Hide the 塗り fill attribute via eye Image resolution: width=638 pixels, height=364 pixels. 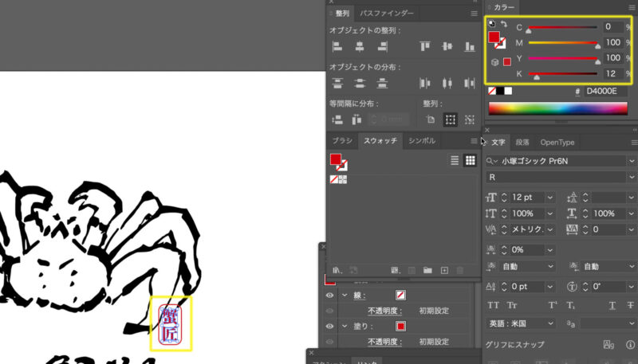[329, 327]
